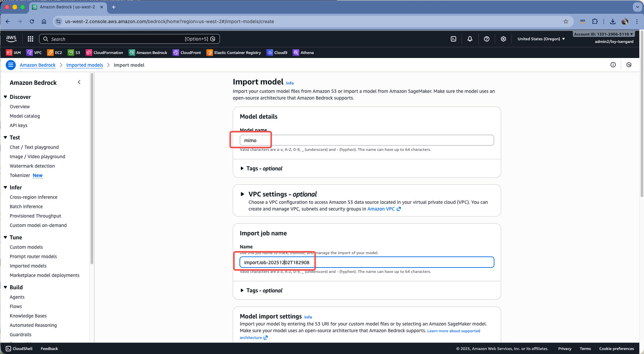644x354 pixels.
Task: Open the AWS services grid menu
Action: pos(31,39)
